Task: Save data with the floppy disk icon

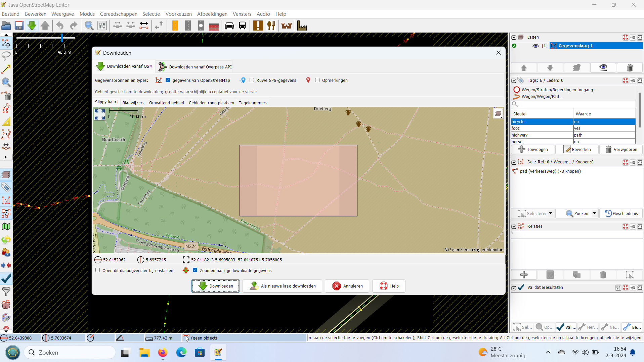Action: [x=19, y=26]
